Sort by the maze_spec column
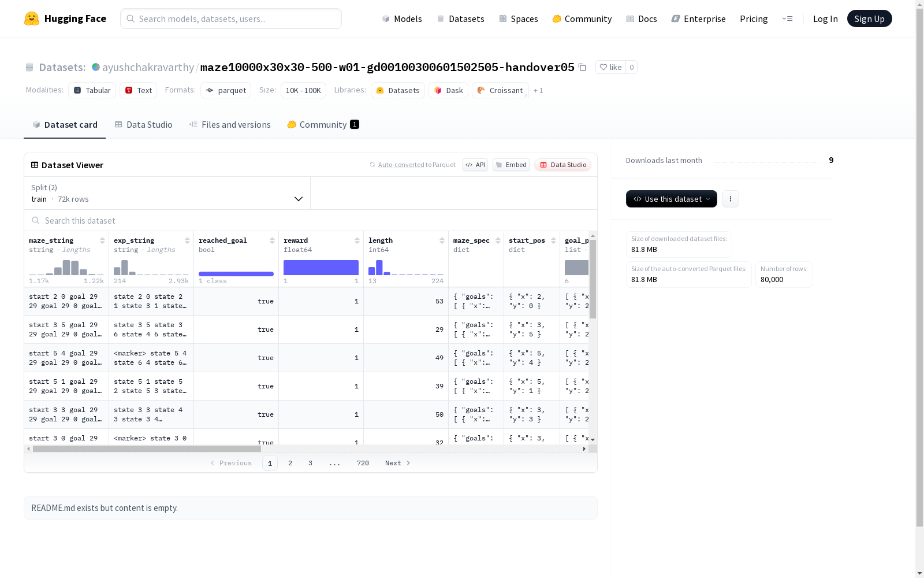Image resolution: width=924 pixels, height=578 pixels. [x=498, y=240]
